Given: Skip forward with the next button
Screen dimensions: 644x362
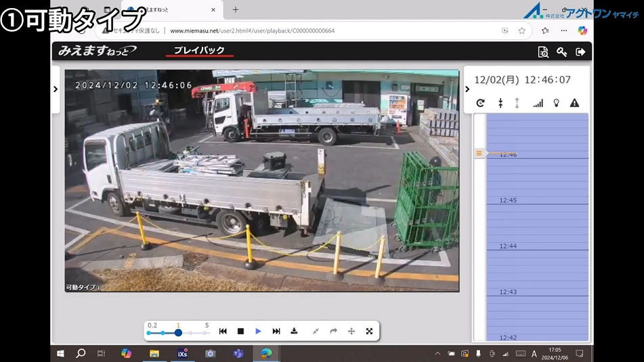Looking at the screenshot, I should (x=276, y=332).
